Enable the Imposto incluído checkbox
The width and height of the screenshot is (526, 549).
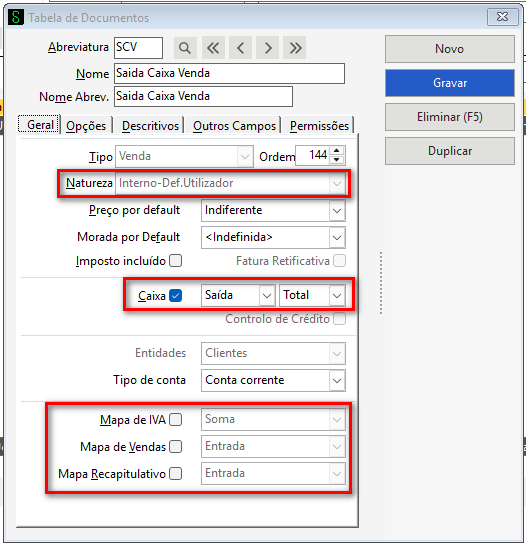[175, 261]
